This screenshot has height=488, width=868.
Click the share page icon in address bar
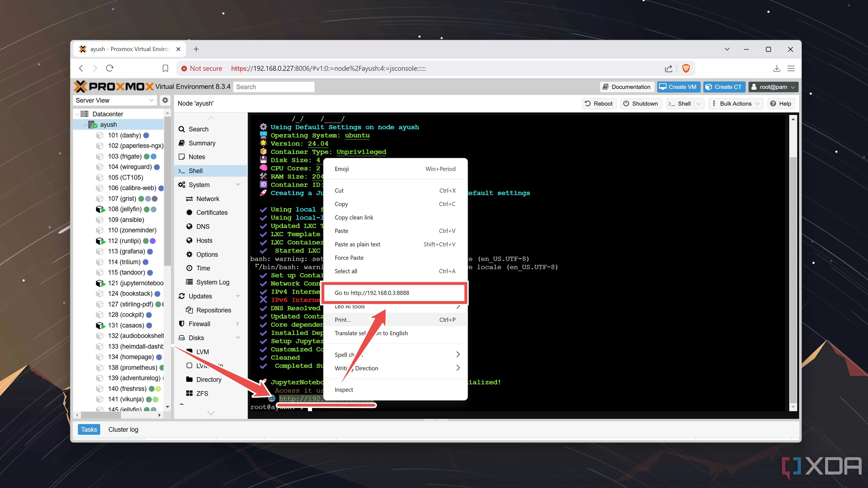point(669,68)
